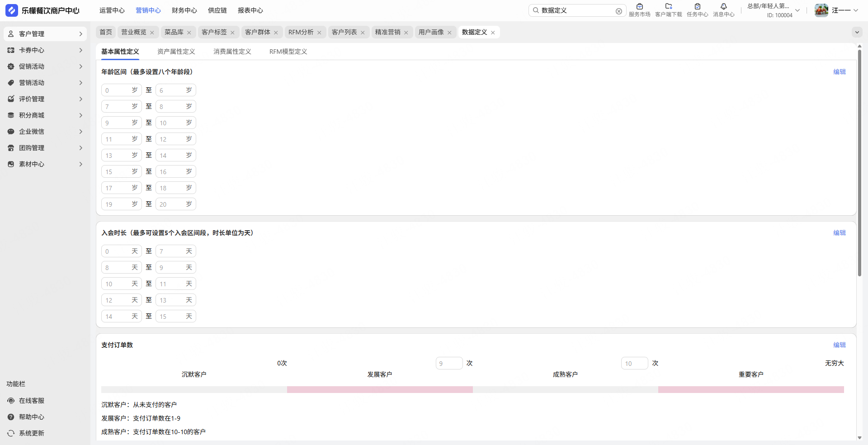
Task: Close the 用户画像 tab
Action: 449,33
